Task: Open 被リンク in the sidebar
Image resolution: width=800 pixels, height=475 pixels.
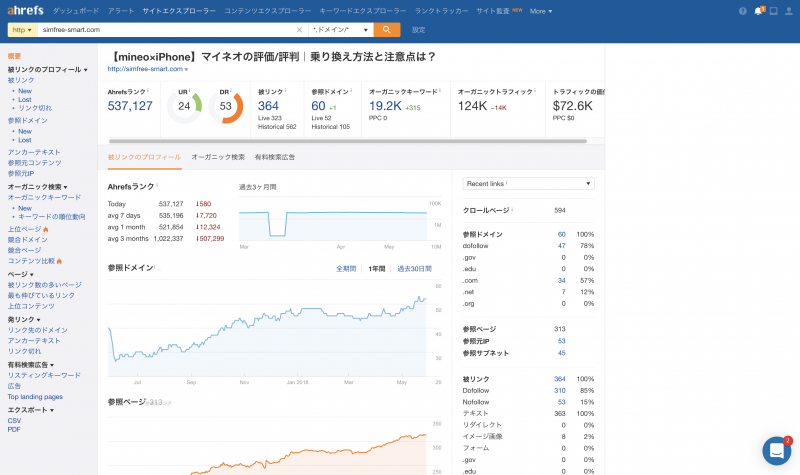Action: 21,80
